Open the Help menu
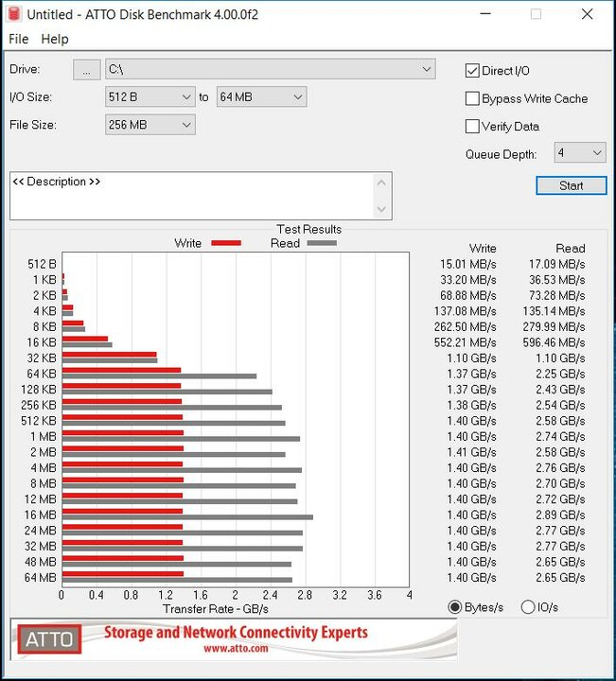616x681 pixels. pos(55,39)
